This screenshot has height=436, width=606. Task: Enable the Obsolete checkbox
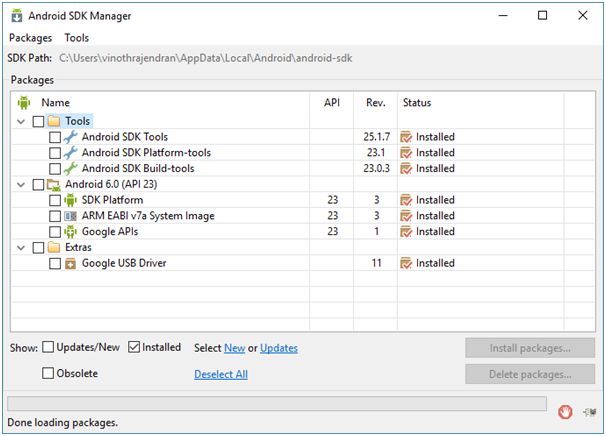click(49, 373)
